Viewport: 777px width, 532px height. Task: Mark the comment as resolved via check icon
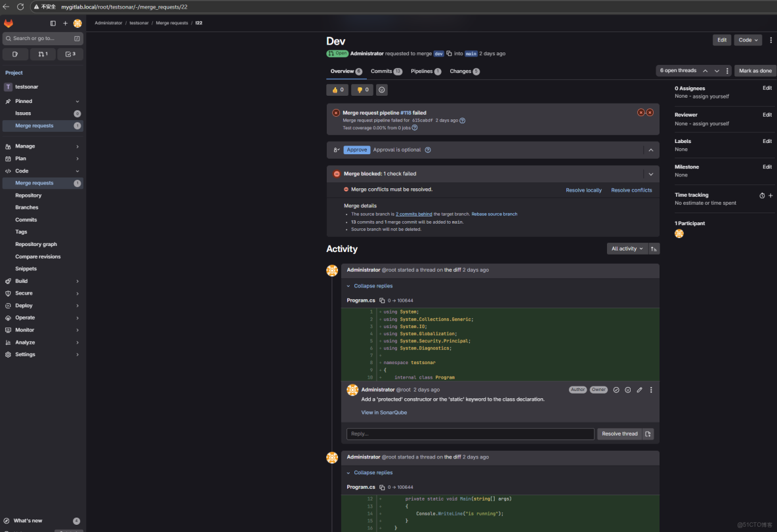click(x=616, y=390)
